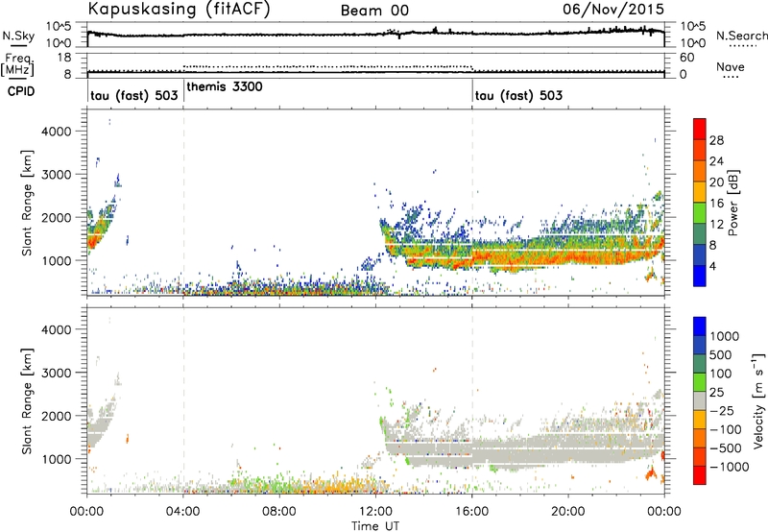The image size is (768, 532).
Task: Click the N.Search legend label
Action: [x=742, y=36]
